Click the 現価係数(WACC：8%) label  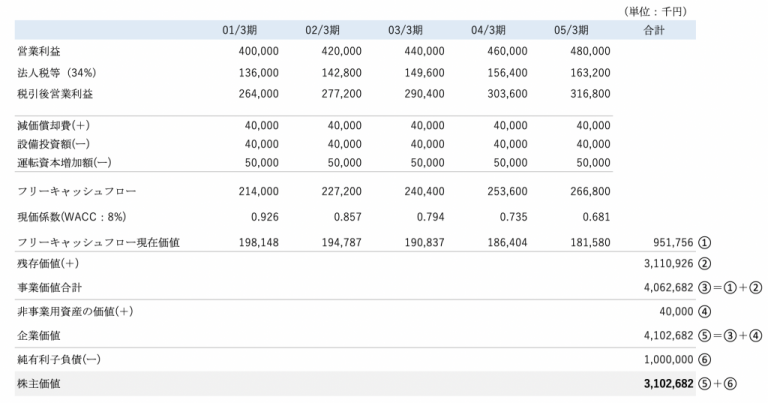[x=72, y=217]
